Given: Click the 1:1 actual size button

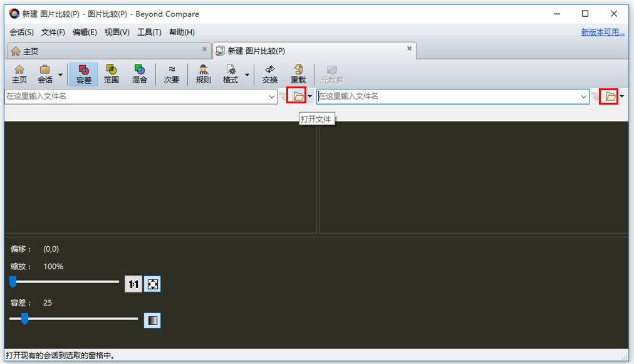Looking at the screenshot, I should 133,284.
